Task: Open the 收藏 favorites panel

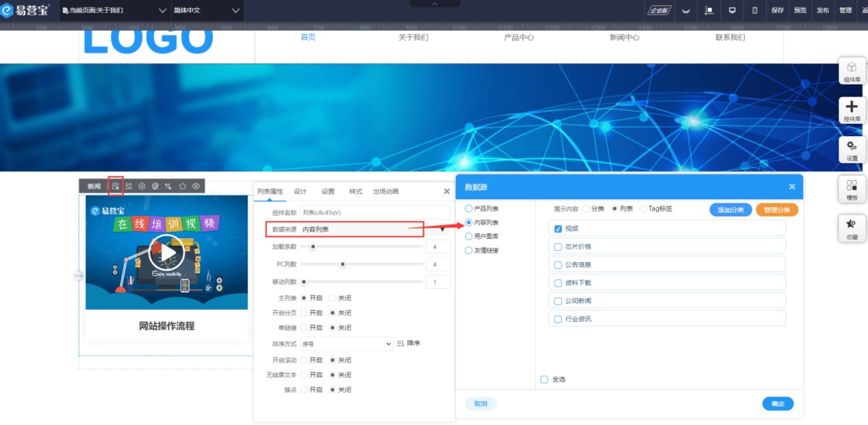Action: coord(852,229)
